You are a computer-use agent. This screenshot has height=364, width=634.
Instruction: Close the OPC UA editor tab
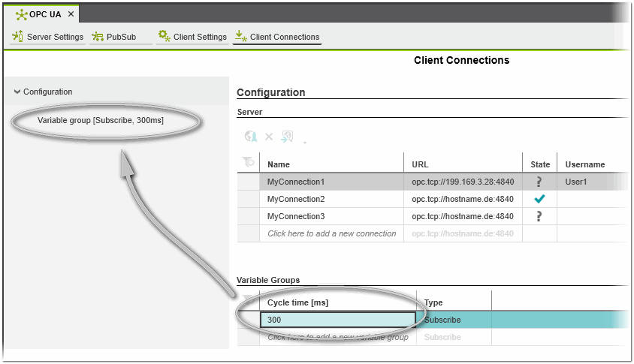(x=71, y=14)
